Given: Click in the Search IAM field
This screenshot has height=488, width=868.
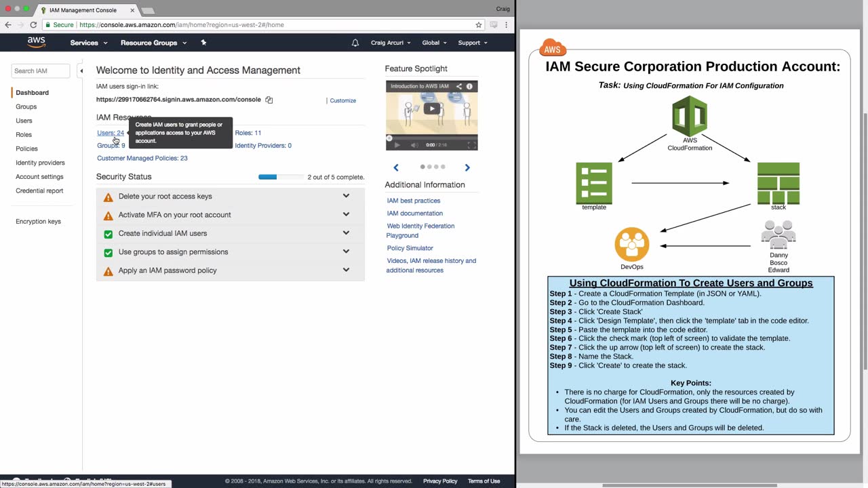Looking at the screenshot, I should click(41, 71).
